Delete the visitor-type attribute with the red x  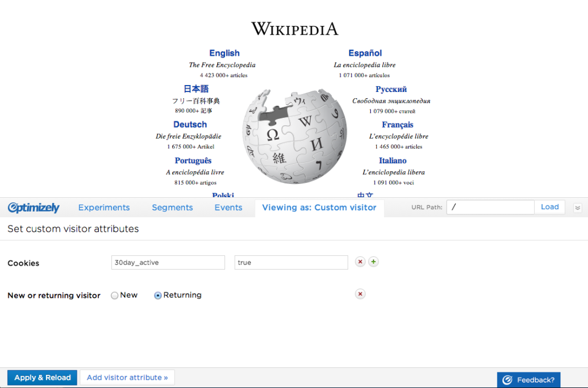360,294
